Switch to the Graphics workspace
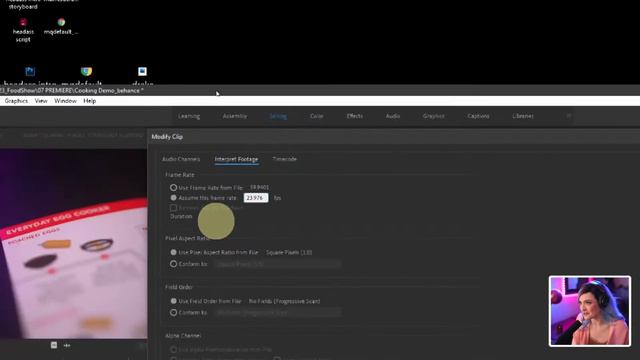The image size is (640, 360). (434, 116)
